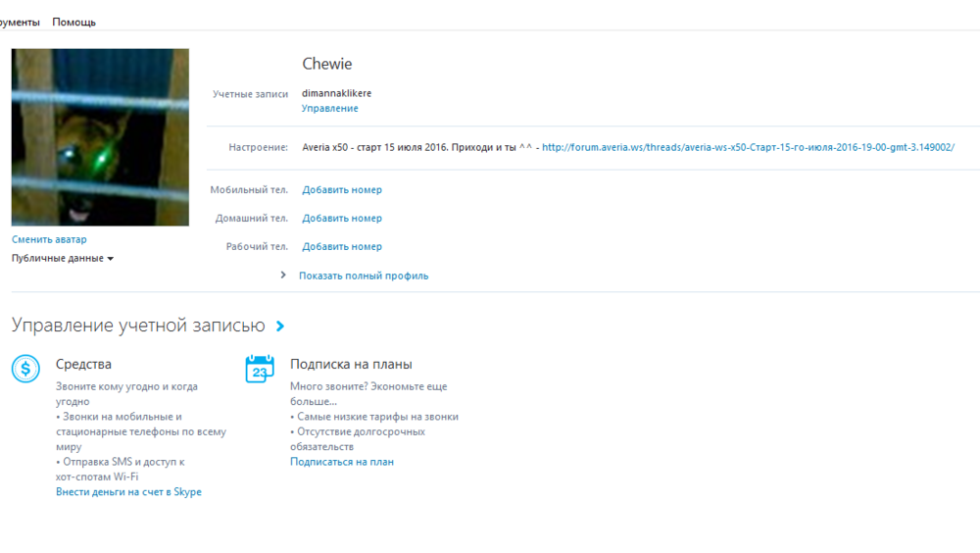The image size is (980, 553).
Task: Open the Помощь menu
Action: coord(73,22)
